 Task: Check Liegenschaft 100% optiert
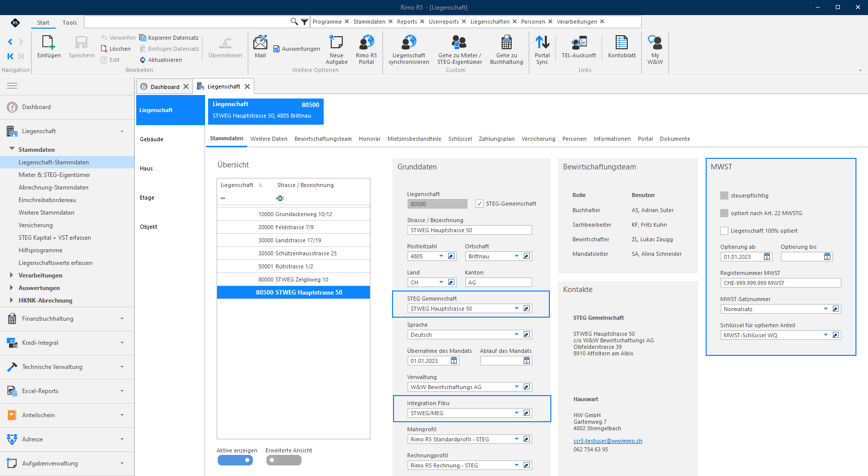(x=724, y=231)
